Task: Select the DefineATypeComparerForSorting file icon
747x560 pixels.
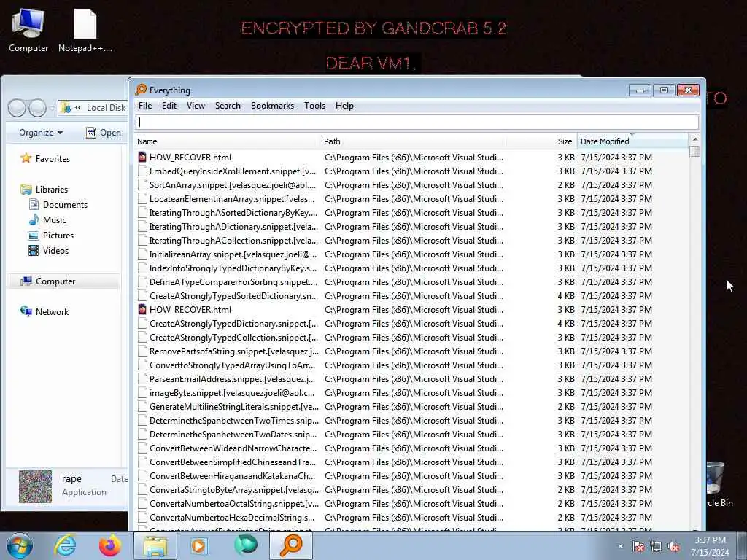Action: coord(142,282)
